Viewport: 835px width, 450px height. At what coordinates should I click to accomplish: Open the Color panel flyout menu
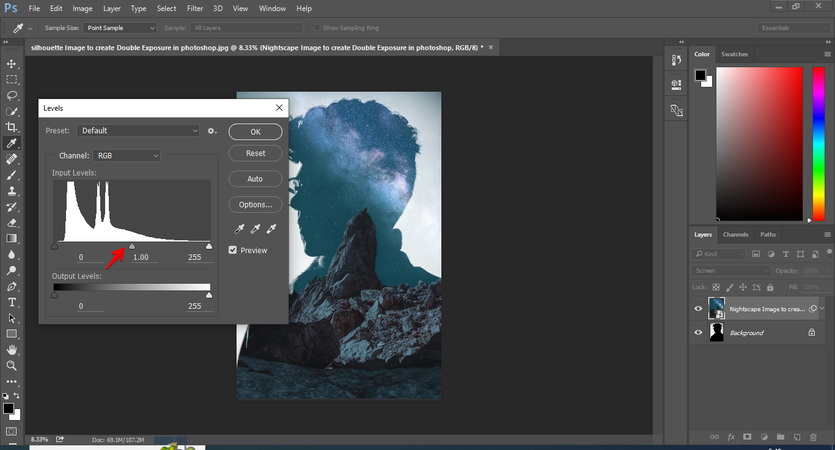point(827,54)
